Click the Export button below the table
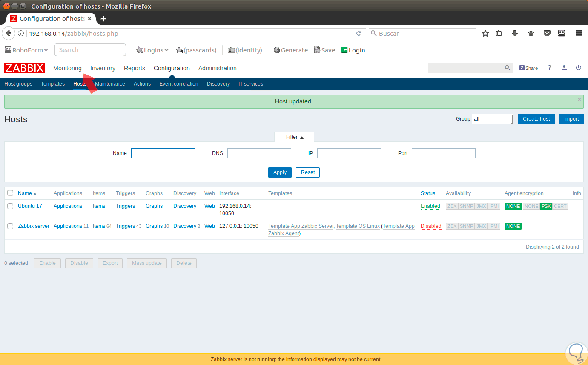This screenshot has width=588, height=365. tap(110, 263)
